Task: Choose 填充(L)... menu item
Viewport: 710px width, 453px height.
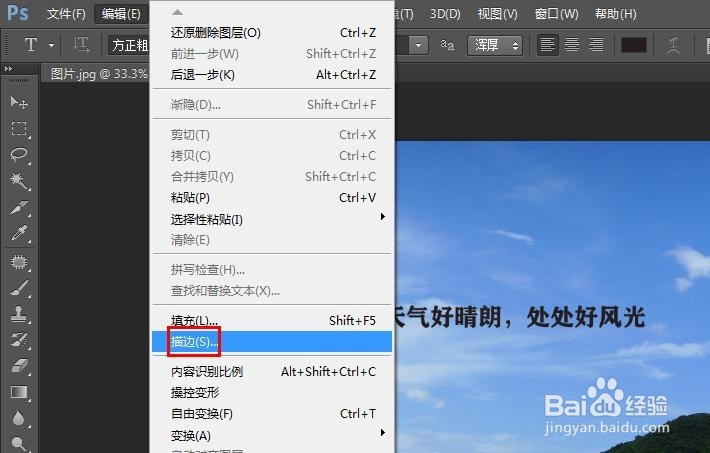Action: (x=272, y=320)
